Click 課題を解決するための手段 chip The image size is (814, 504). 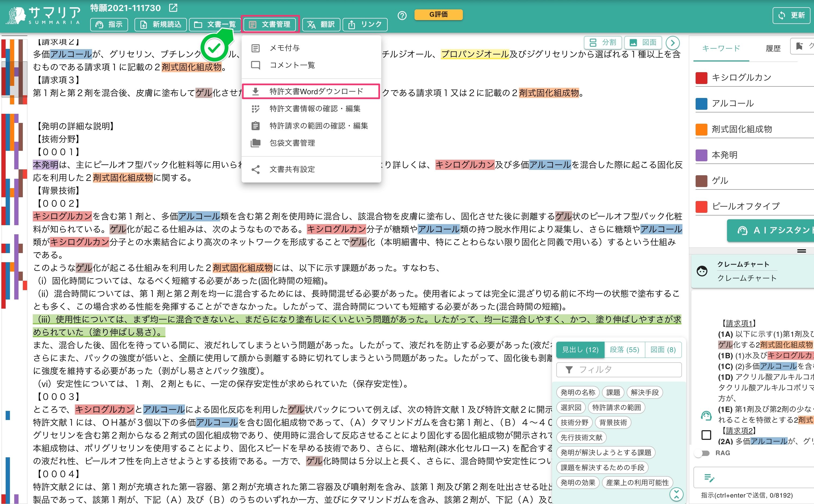[602, 468]
